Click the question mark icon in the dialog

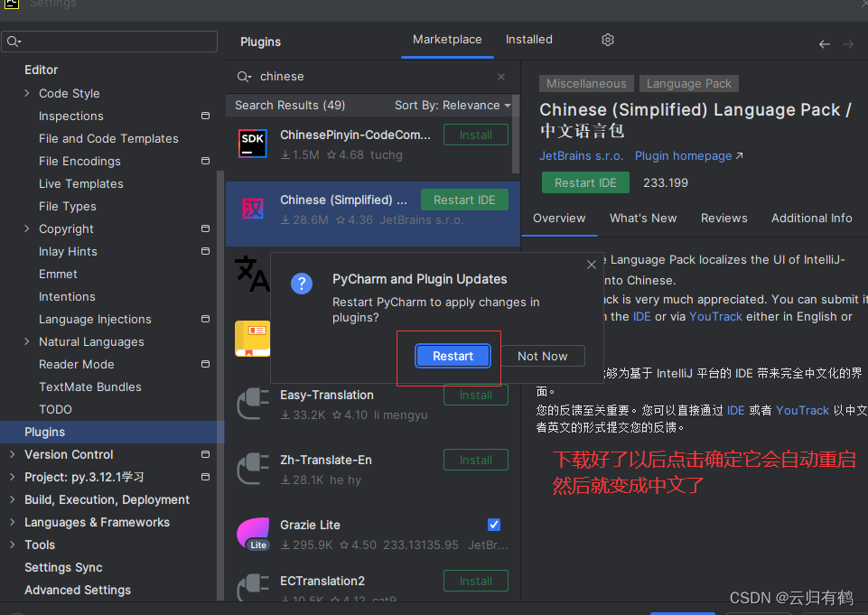(x=302, y=284)
